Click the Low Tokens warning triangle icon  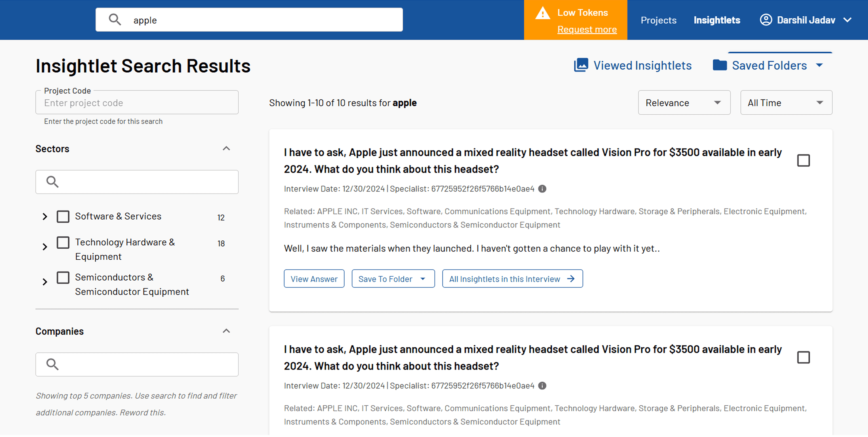pos(542,14)
